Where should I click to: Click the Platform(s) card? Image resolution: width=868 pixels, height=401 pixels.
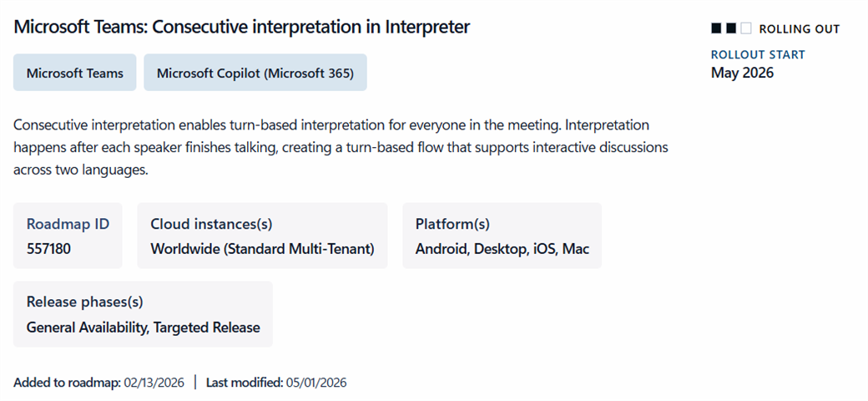tap(502, 236)
